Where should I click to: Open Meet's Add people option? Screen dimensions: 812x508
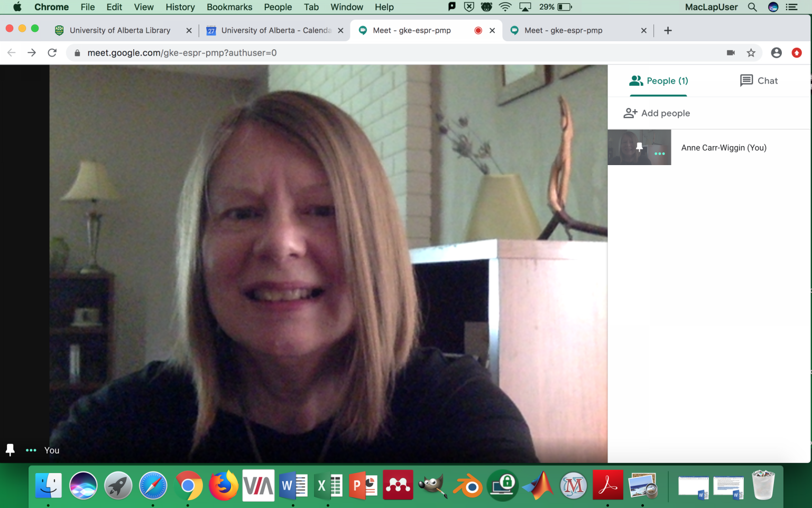pos(657,113)
